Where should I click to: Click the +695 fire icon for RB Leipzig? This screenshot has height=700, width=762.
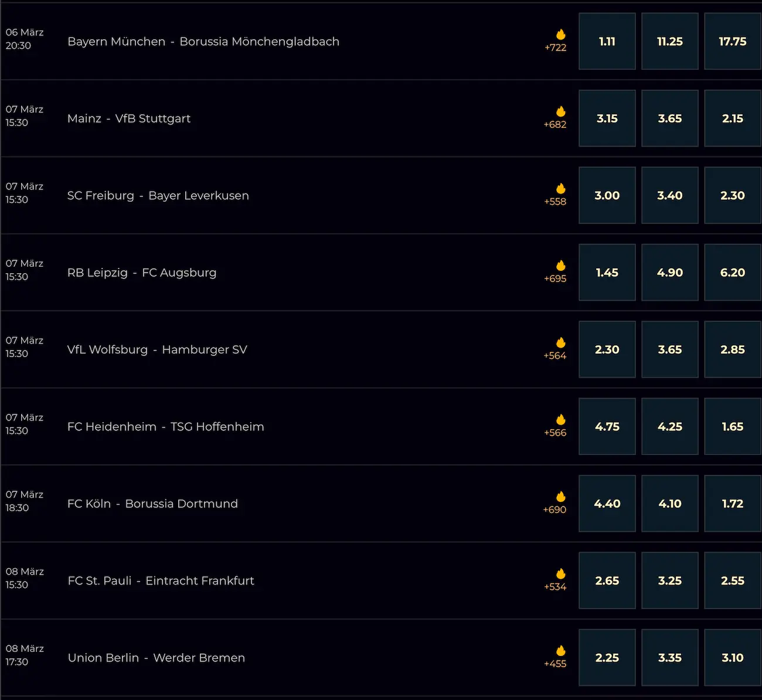coord(560,272)
